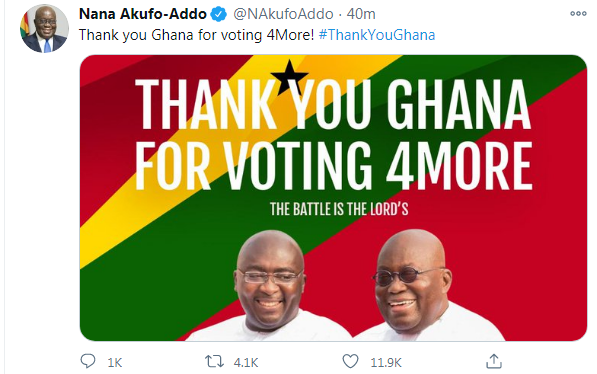Viewport: 597px width, 374px height.
Task: Click "THE BATTLE IS THE LORD'S" caption in image
Action: (339, 209)
